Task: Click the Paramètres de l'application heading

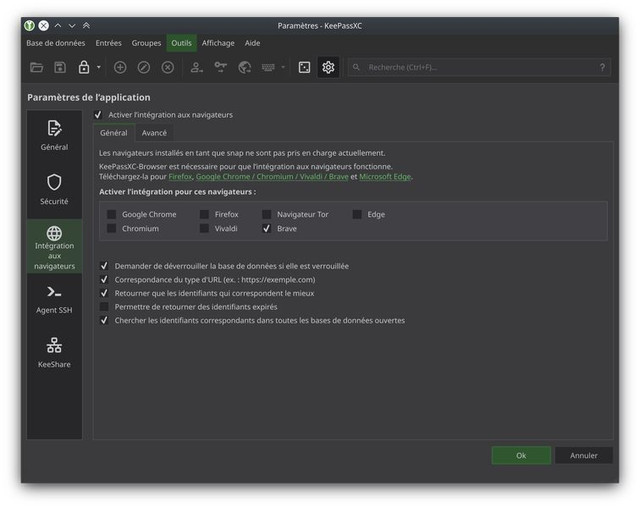Action: (x=89, y=98)
